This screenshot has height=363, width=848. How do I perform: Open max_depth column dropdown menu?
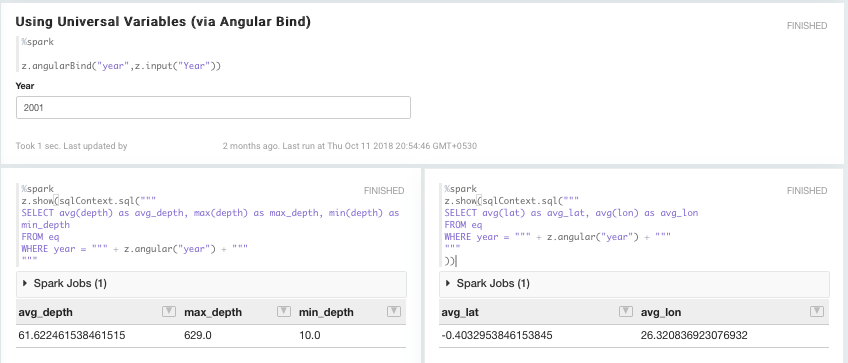coord(283,312)
